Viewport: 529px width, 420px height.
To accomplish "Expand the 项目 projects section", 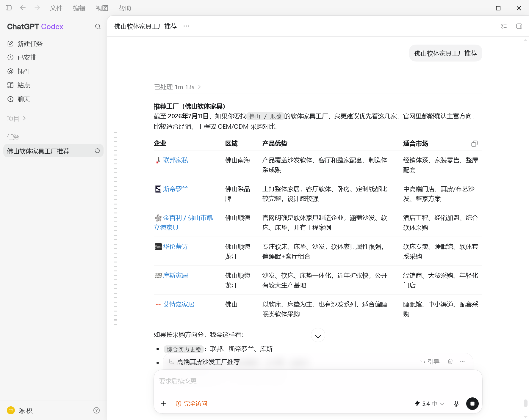I will (x=16, y=118).
